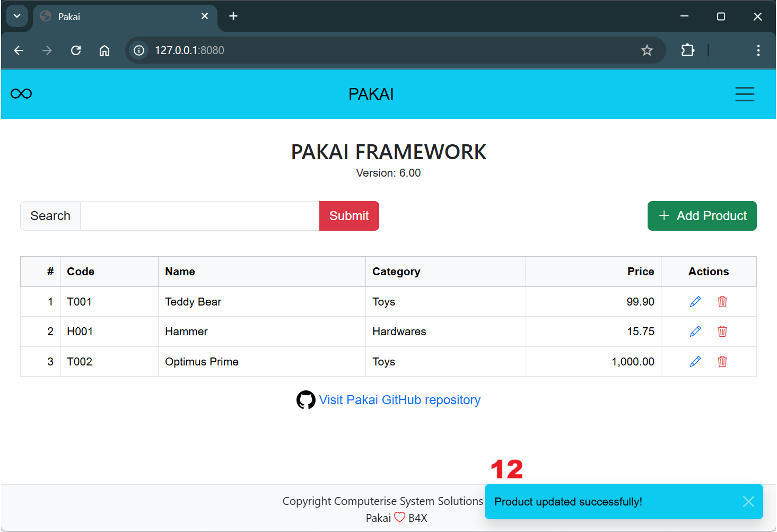
Task: Click the PAKAI FRAMEWORK heading
Action: [x=388, y=152]
